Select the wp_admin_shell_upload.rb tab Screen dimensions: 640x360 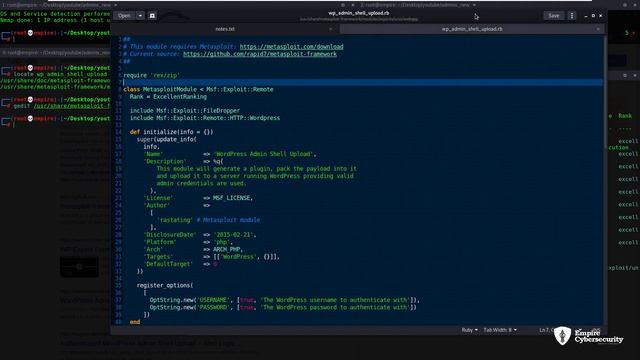(472, 29)
